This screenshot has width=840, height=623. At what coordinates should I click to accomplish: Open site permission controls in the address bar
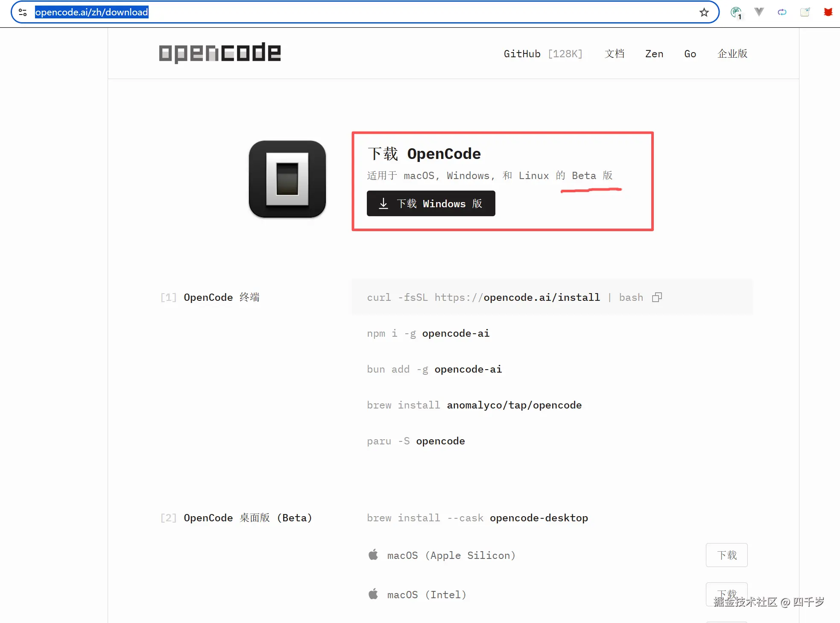23,12
